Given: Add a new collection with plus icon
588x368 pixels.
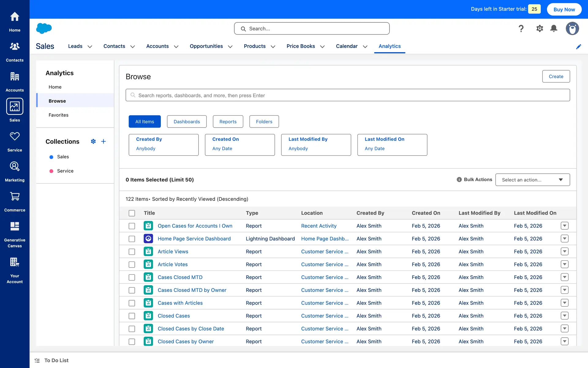Looking at the screenshot, I should point(104,141).
